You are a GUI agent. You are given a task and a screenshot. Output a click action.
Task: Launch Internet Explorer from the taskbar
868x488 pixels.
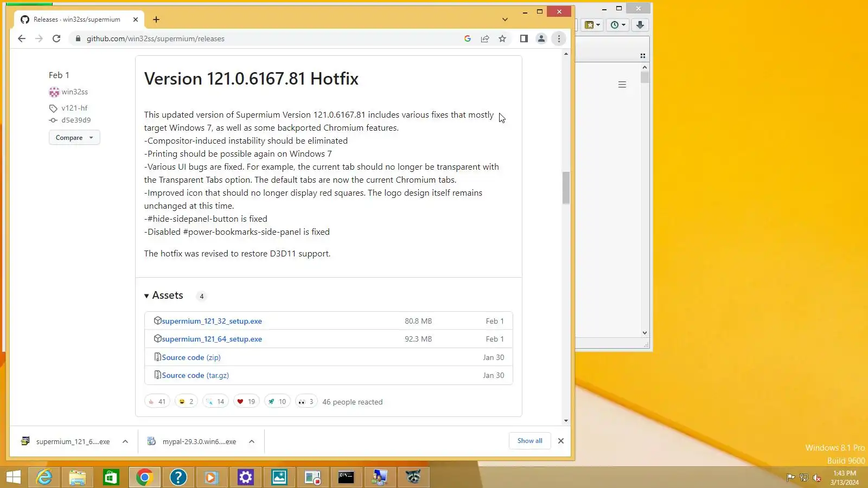point(44,477)
